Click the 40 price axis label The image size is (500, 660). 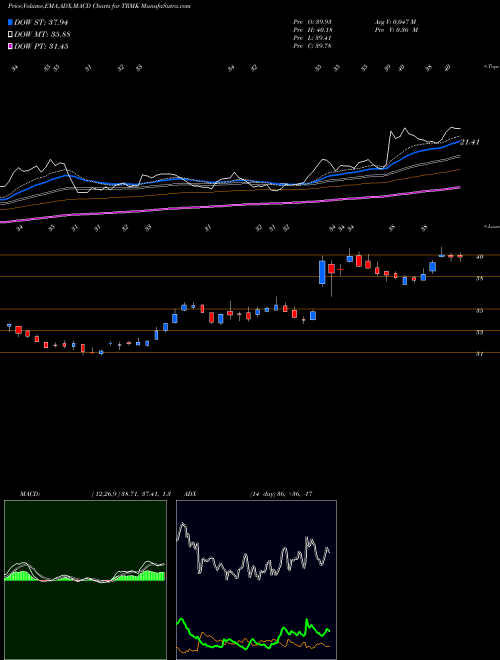coord(479,256)
